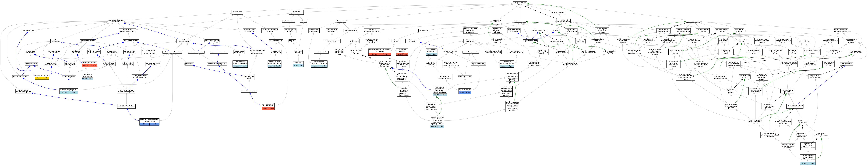Image resolution: width=868 pixels, height=166 pixels.
Task: Click the 'developmental process' node
Action: click(x=237, y=12)
